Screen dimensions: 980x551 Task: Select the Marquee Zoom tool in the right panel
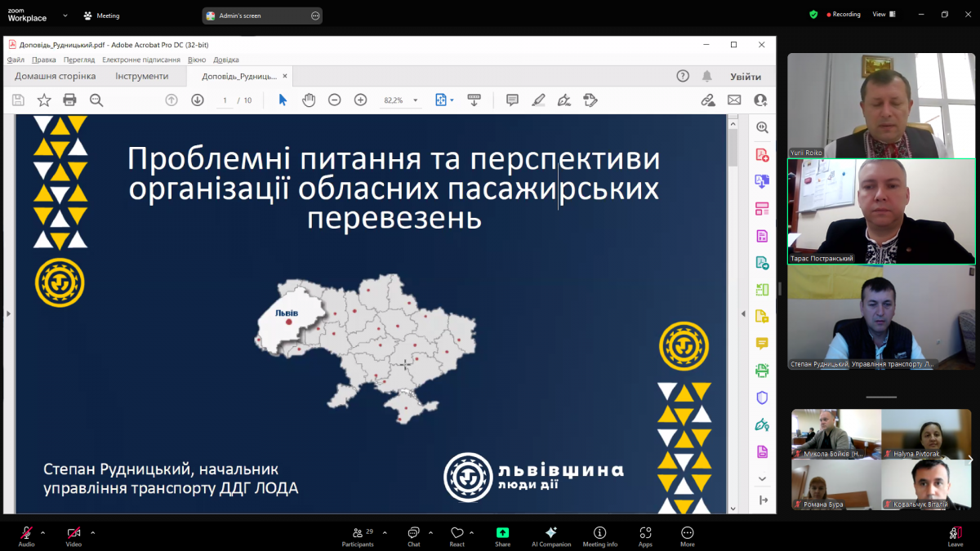tap(762, 127)
